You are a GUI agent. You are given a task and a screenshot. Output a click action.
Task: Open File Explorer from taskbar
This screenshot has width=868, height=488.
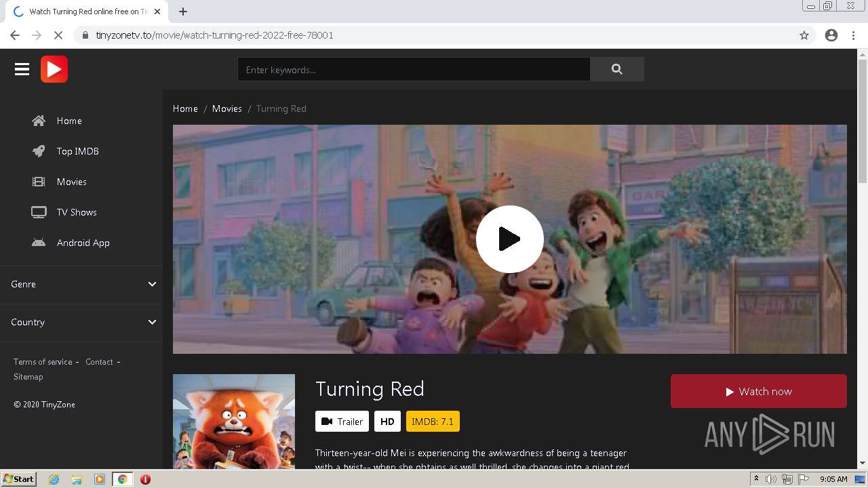pyautogui.click(x=77, y=479)
